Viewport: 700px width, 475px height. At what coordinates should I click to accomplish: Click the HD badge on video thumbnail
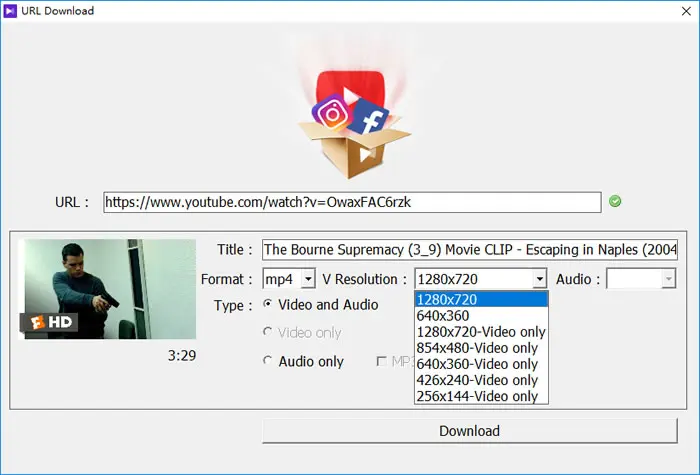(50, 322)
